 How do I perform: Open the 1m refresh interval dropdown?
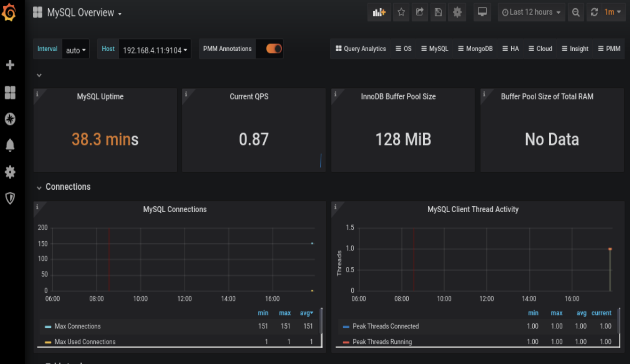coord(613,12)
